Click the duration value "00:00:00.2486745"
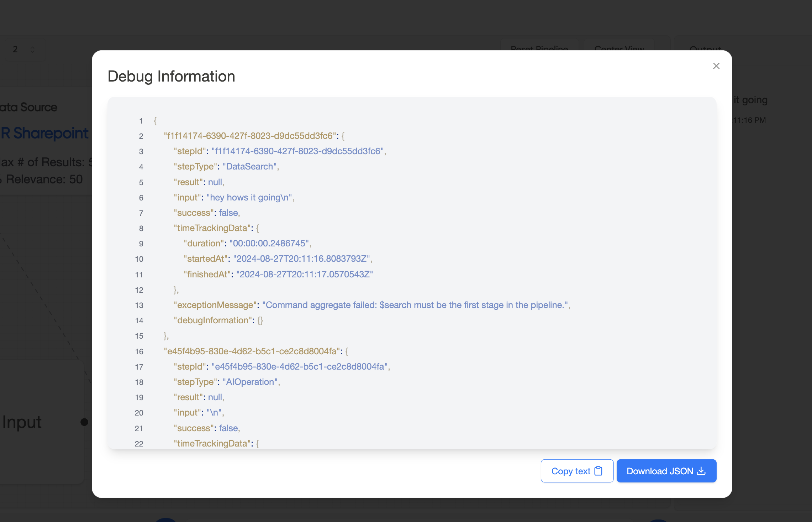Viewport: 812px width, 522px height. (x=269, y=244)
